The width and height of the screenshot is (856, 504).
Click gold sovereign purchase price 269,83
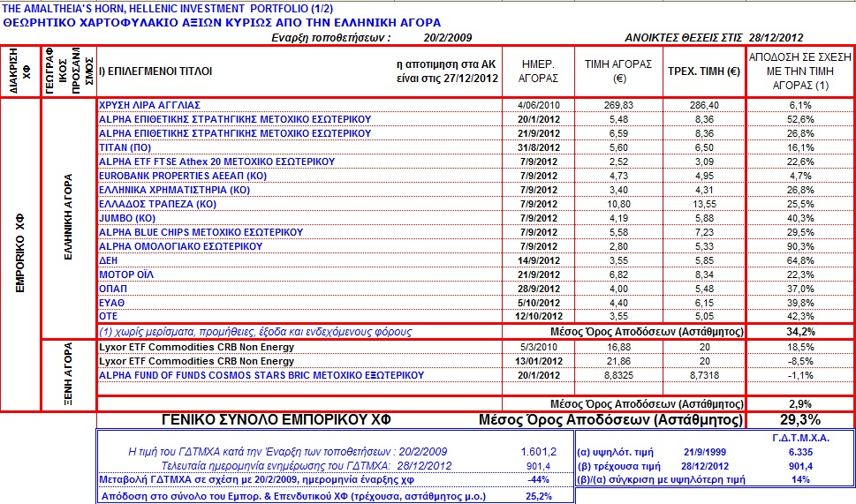coord(618,105)
